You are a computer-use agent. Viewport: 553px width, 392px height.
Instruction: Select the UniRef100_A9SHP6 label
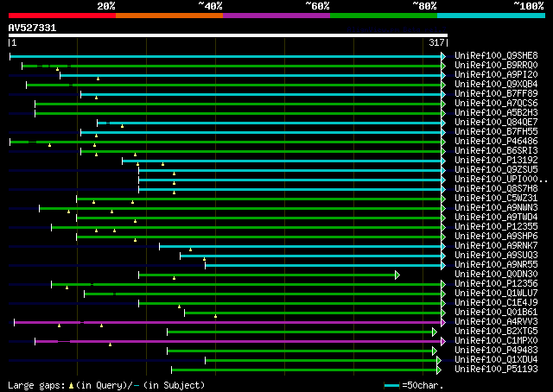(496, 237)
